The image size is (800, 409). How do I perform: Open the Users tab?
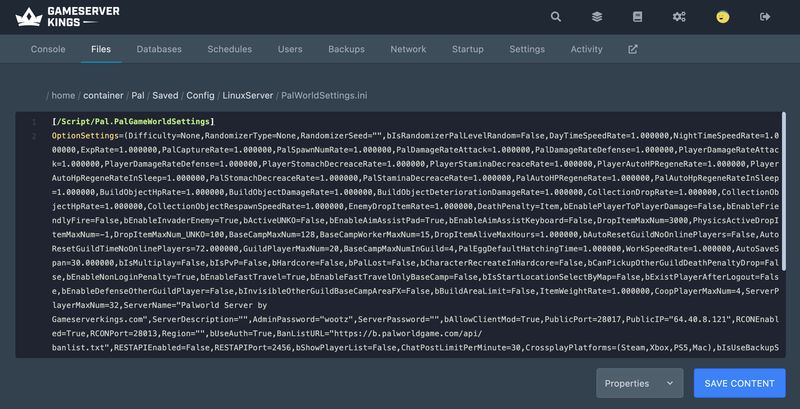[290, 49]
